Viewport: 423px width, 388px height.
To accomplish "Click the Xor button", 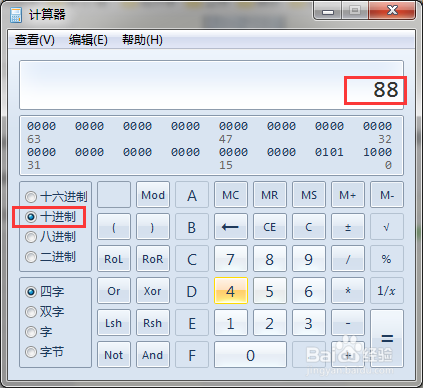I will click(153, 291).
